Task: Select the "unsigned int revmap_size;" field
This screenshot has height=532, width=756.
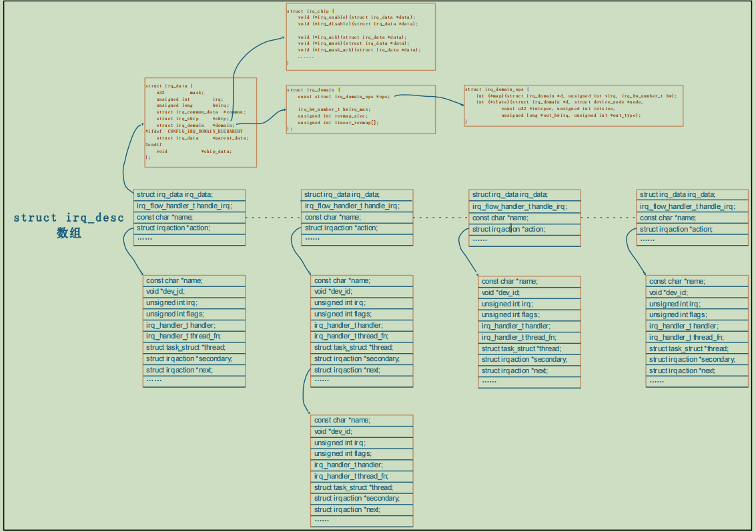Action: click(333, 115)
